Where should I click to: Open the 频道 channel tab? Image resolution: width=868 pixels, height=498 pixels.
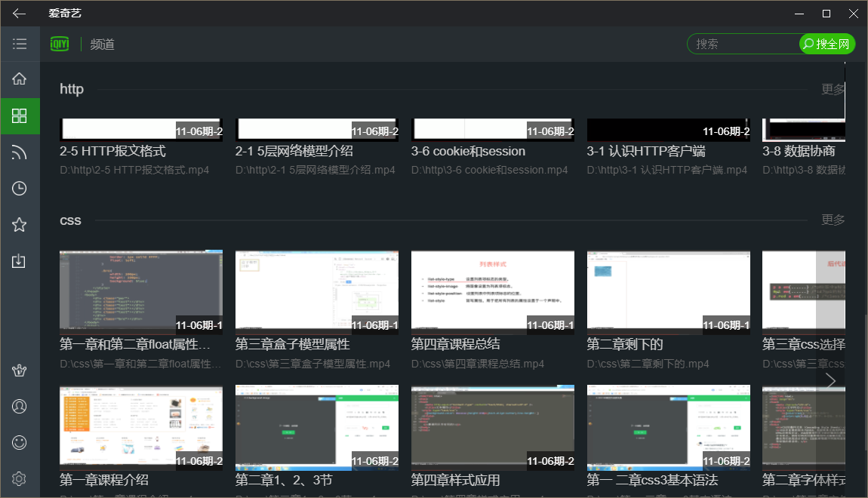pyautogui.click(x=103, y=45)
